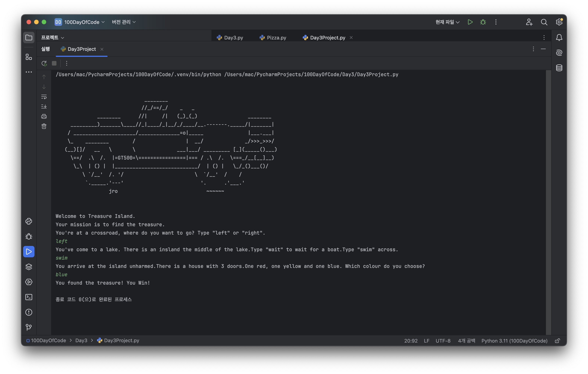The image size is (588, 374).
Task: Open the Python Packages layers icon
Action: (x=29, y=267)
